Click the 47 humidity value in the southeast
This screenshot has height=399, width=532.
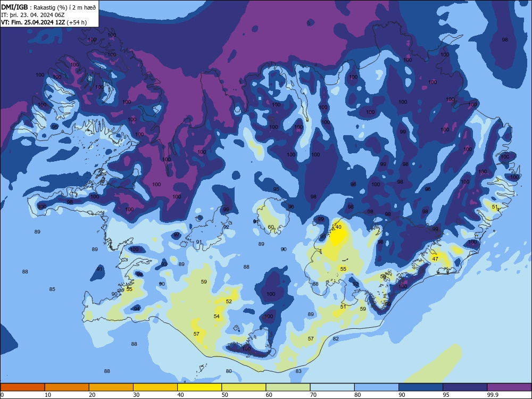[435, 259]
